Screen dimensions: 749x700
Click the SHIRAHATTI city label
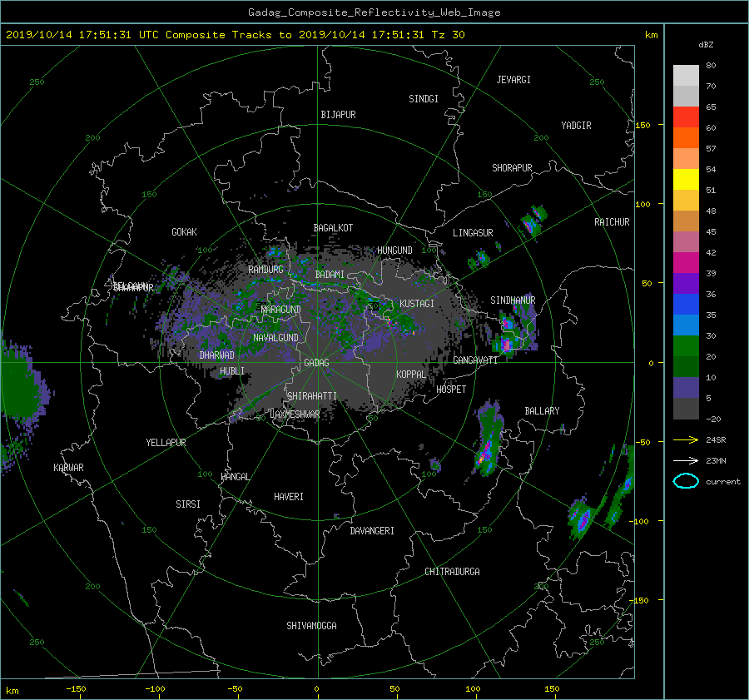[312, 396]
